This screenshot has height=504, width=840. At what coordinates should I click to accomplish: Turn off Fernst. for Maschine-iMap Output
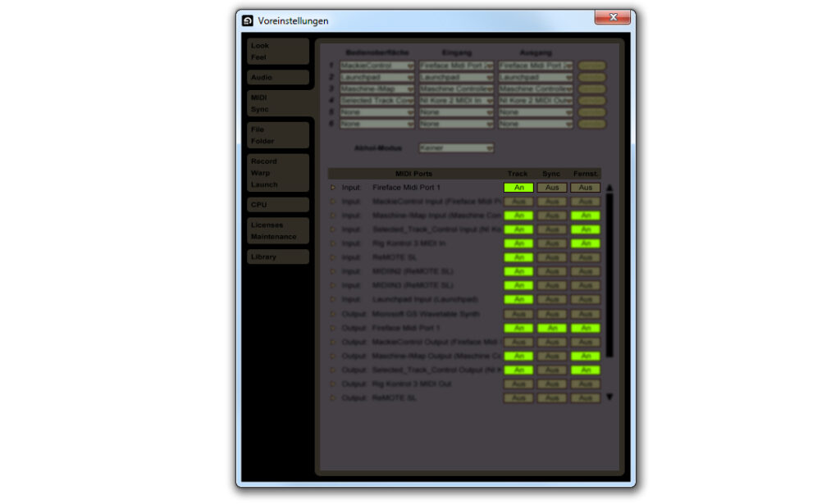pyautogui.click(x=585, y=356)
